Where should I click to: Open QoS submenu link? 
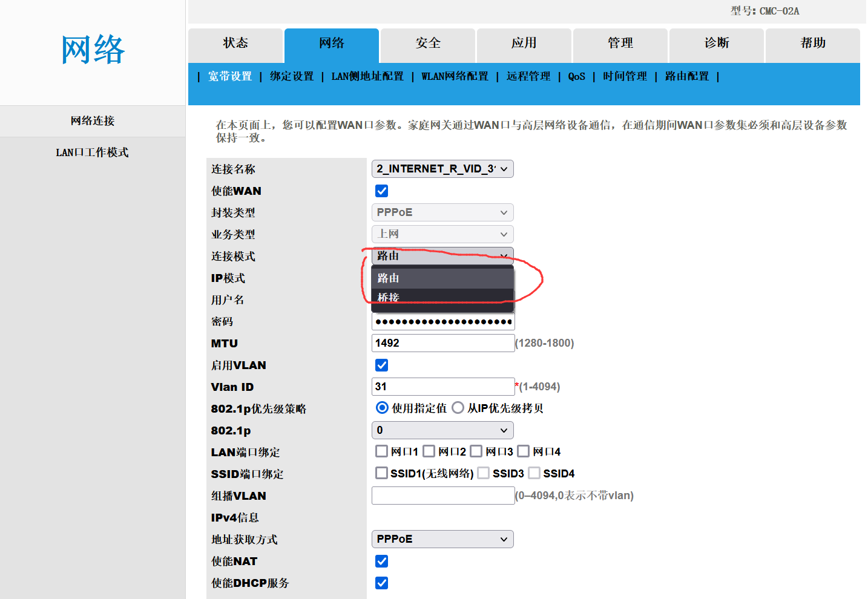point(576,76)
